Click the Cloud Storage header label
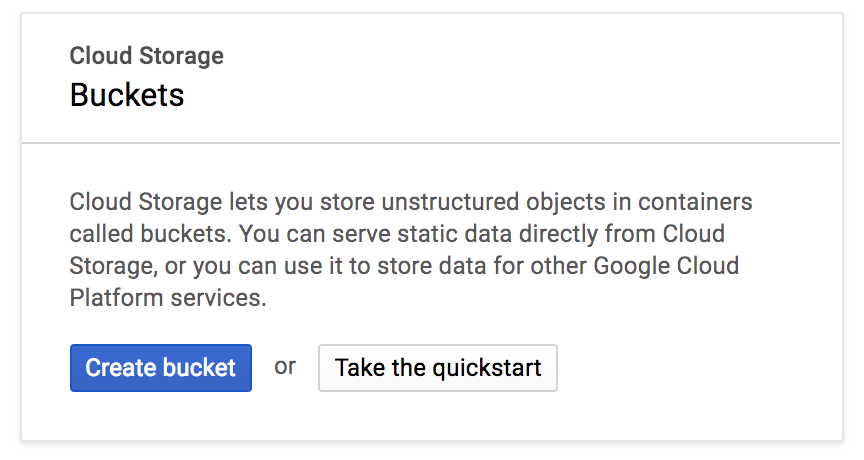 [x=147, y=56]
